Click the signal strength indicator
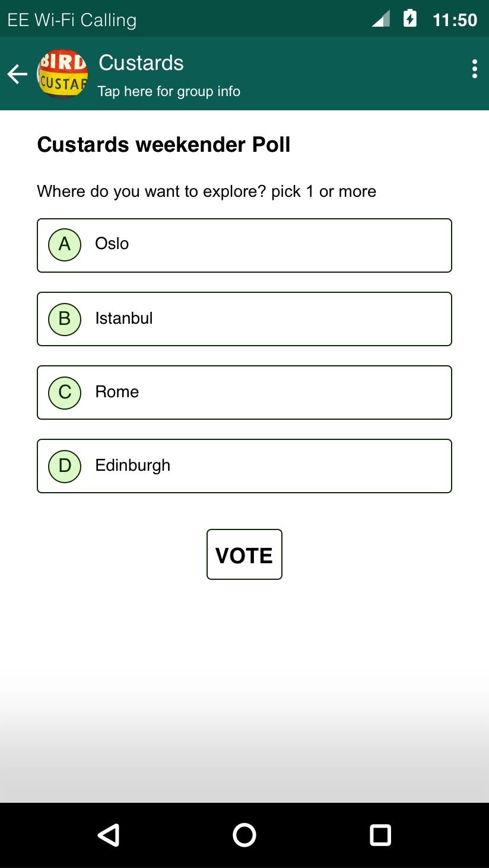The height and width of the screenshot is (868, 489). click(x=380, y=18)
